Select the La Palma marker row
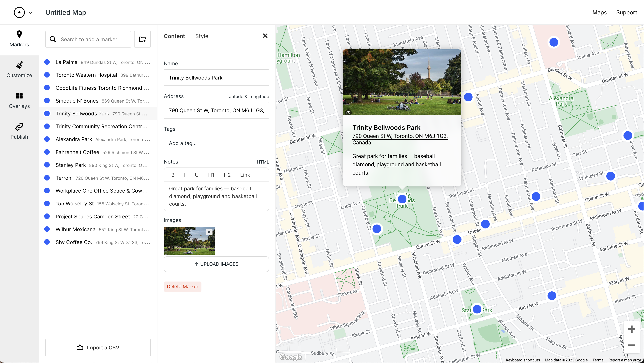This screenshot has width=644, height=363. 98,62
